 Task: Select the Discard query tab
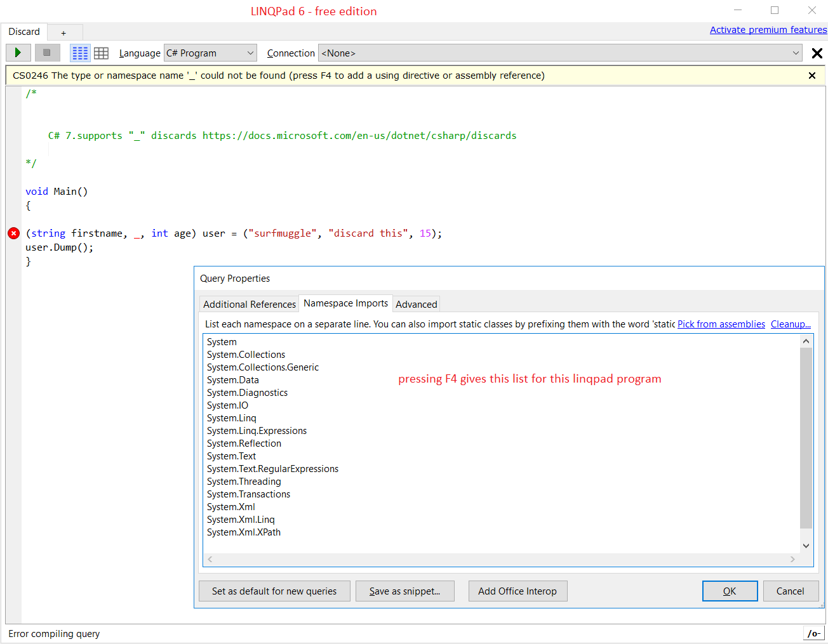click(24, 32)
